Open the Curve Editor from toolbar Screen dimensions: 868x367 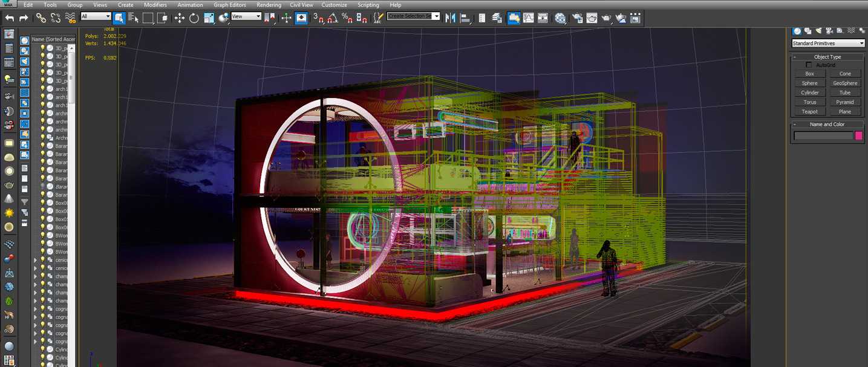(x=528, y=18)
